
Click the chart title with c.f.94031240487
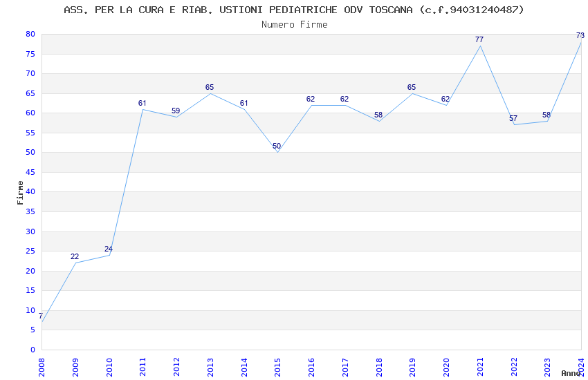pos(293,10)
